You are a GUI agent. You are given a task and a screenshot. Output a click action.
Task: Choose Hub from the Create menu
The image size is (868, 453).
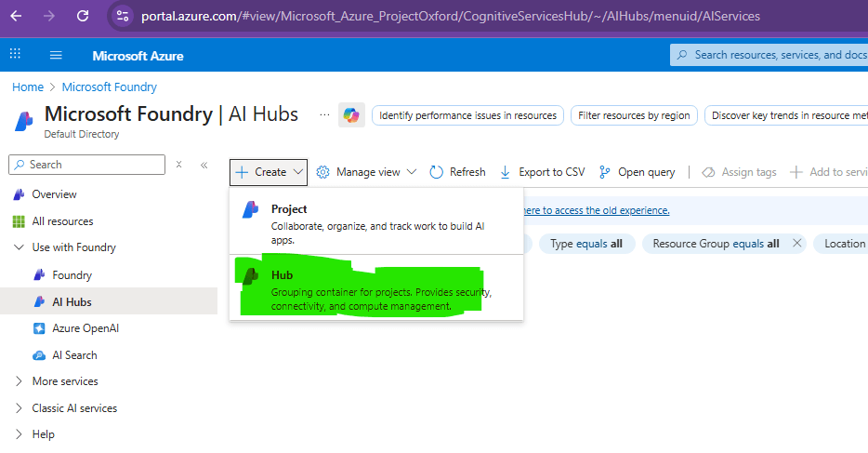click(x=376, y=288)
